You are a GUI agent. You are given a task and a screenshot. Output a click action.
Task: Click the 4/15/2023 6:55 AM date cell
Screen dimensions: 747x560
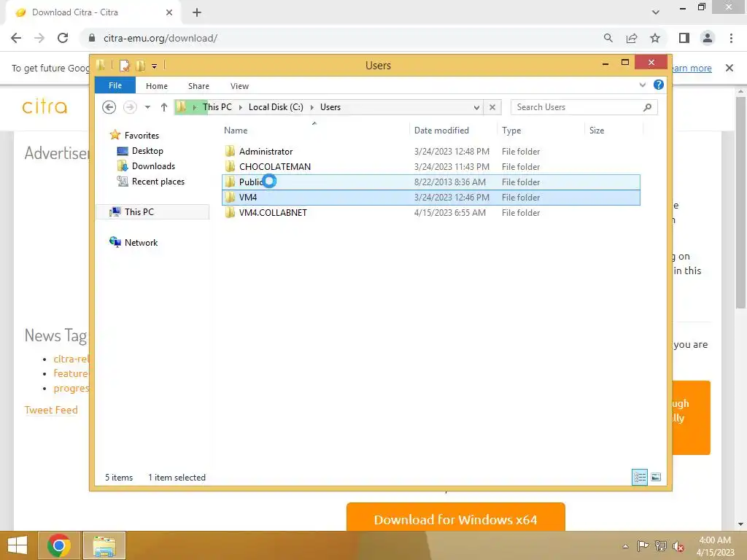pyautogui.click(x=449, y=212)
